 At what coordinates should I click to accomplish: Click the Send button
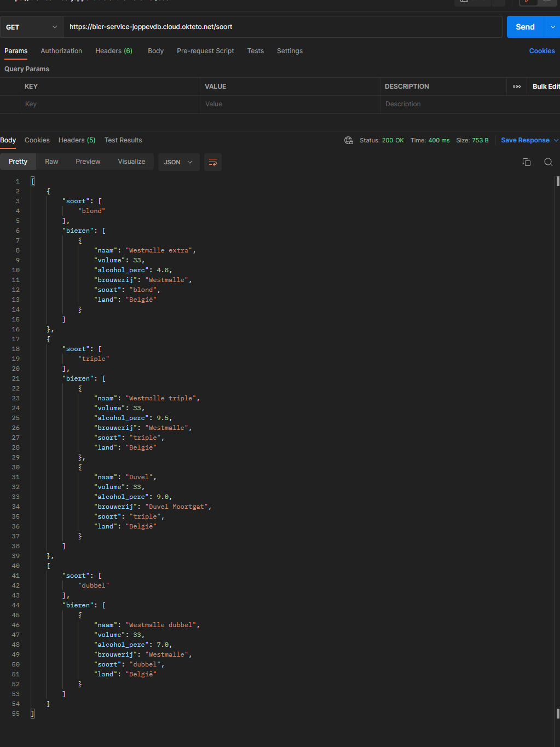[x=524, y=26]
